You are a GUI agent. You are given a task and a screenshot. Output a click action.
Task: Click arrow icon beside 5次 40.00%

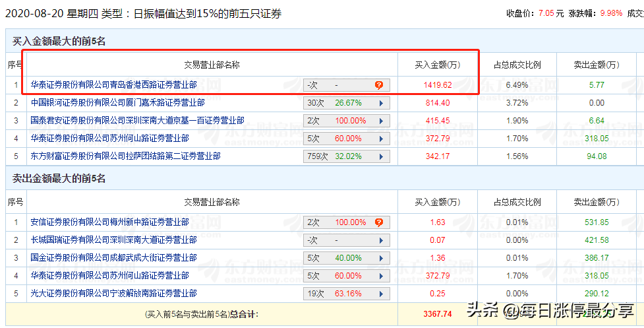[x=381, y=258]
